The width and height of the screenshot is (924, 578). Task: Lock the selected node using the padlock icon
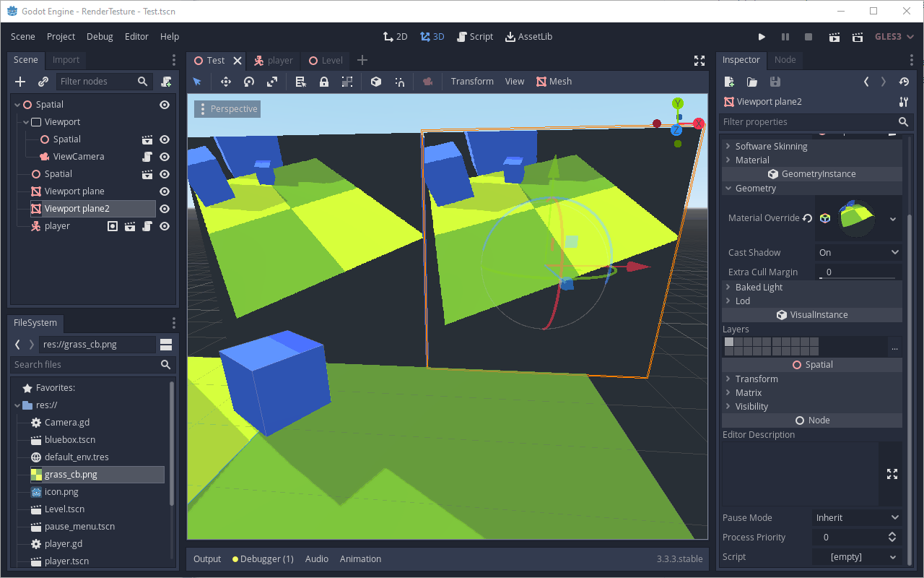[323, 82]
